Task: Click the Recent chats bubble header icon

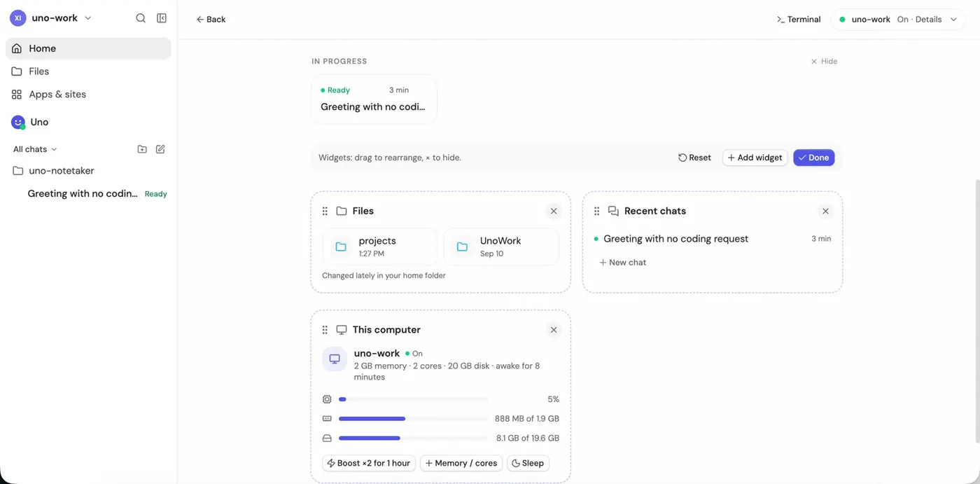Action: (613, 211)
